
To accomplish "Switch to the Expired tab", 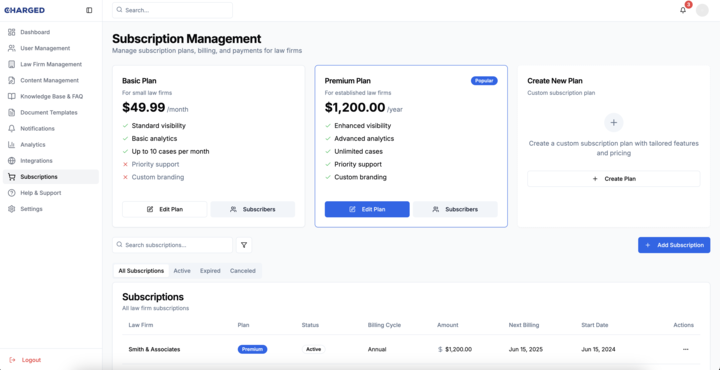I will tap(210, 271).
